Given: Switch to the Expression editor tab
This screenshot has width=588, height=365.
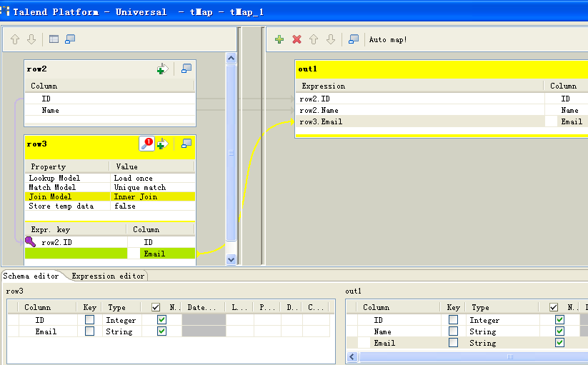Looking at the screenshot, I should [x=107, y=276].
